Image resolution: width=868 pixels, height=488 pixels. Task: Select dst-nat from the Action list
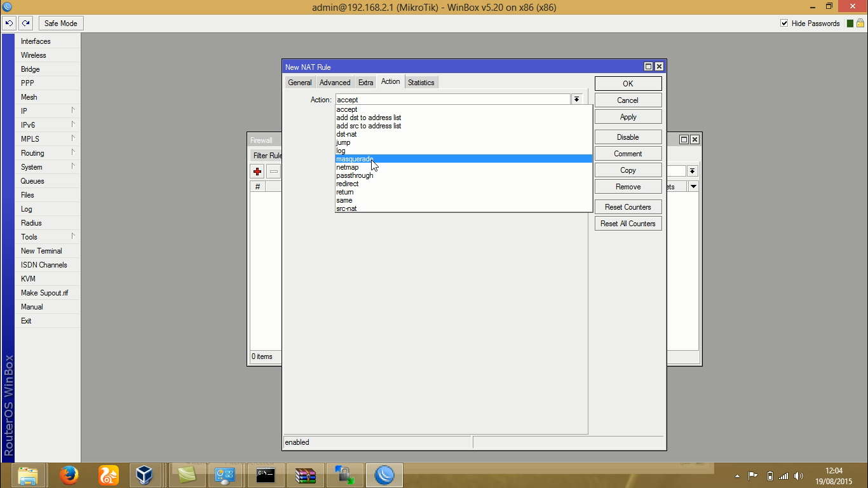coord(464,134)
